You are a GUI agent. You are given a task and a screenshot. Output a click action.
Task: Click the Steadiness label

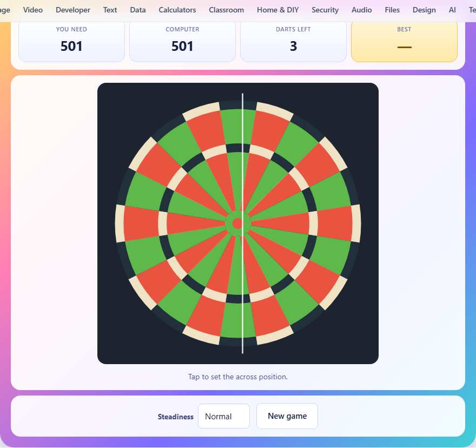pos(175,417)
